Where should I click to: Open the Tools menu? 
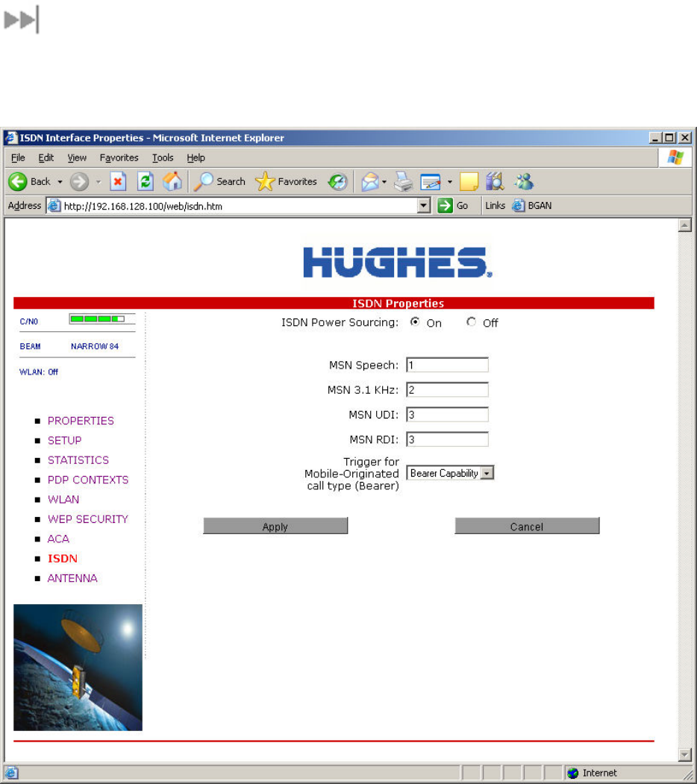[163, 157]
